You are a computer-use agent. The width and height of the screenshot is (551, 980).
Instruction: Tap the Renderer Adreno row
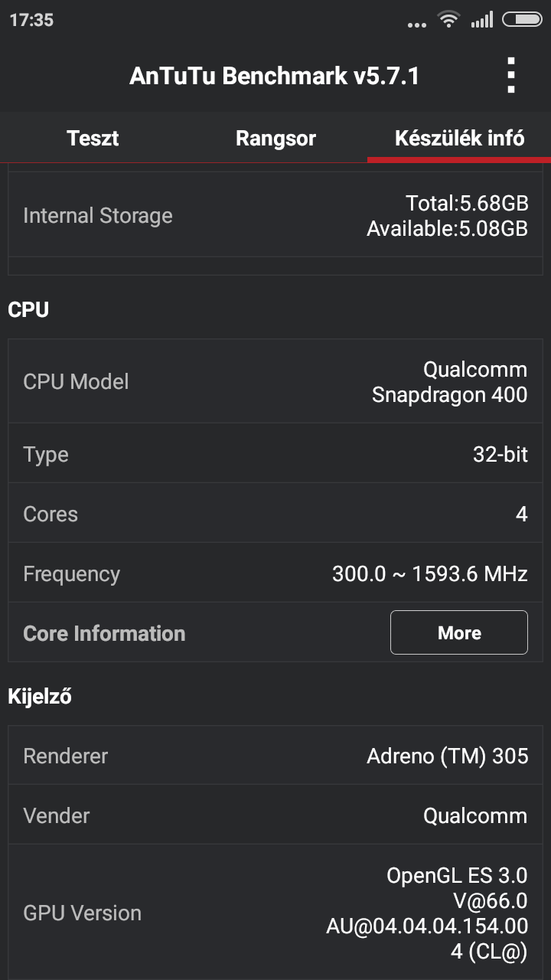[275, 756]
